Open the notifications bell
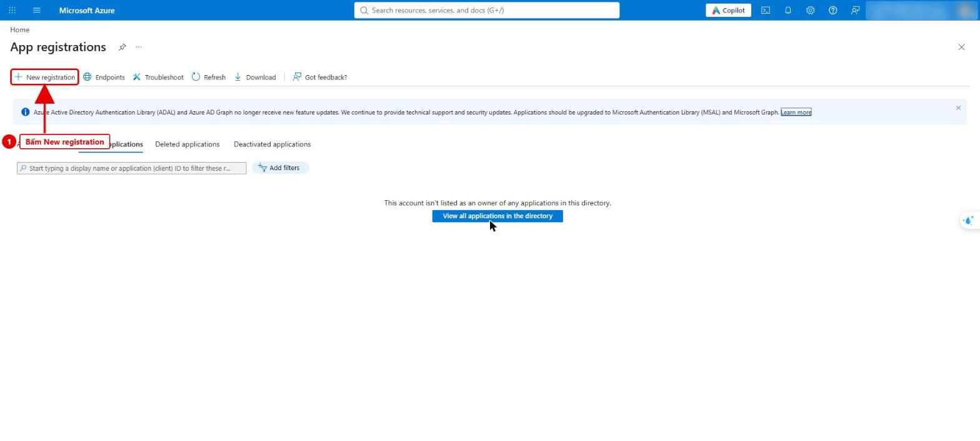This screenshot has width=980, height=441. (787, 10)
